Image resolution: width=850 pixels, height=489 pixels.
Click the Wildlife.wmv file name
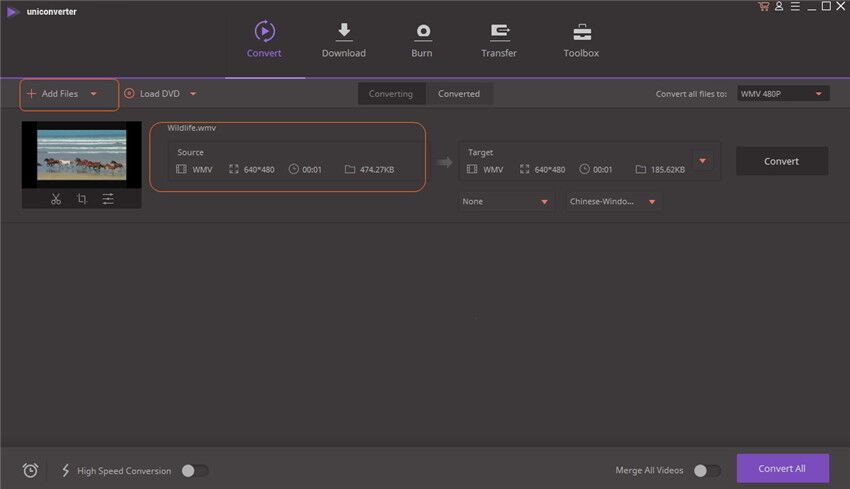coord(191,128)
